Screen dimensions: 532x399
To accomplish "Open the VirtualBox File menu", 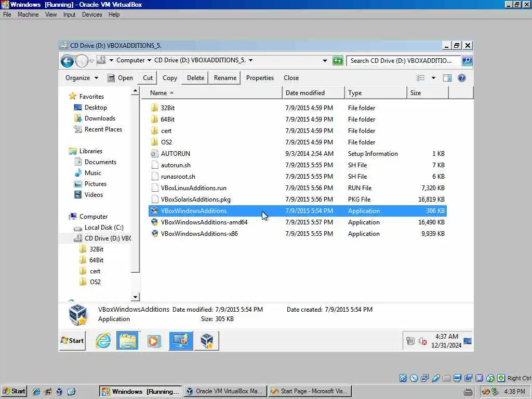I will [7, 15].
